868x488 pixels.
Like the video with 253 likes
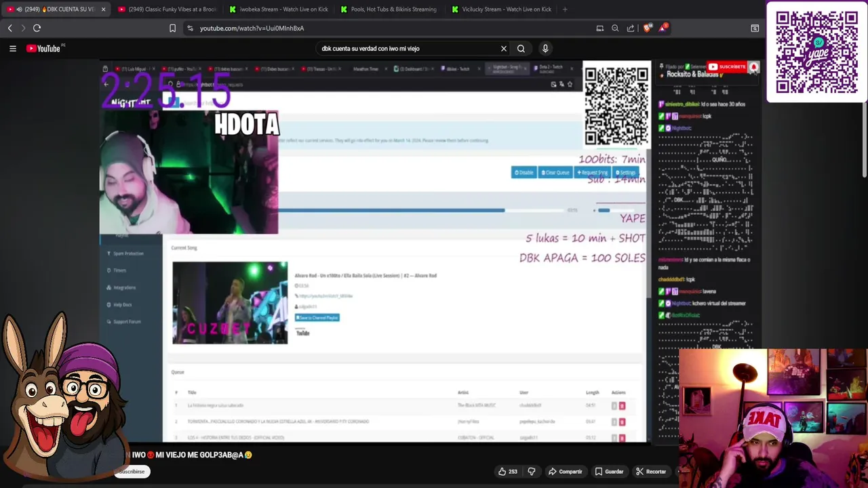click(x=508, y=472)
